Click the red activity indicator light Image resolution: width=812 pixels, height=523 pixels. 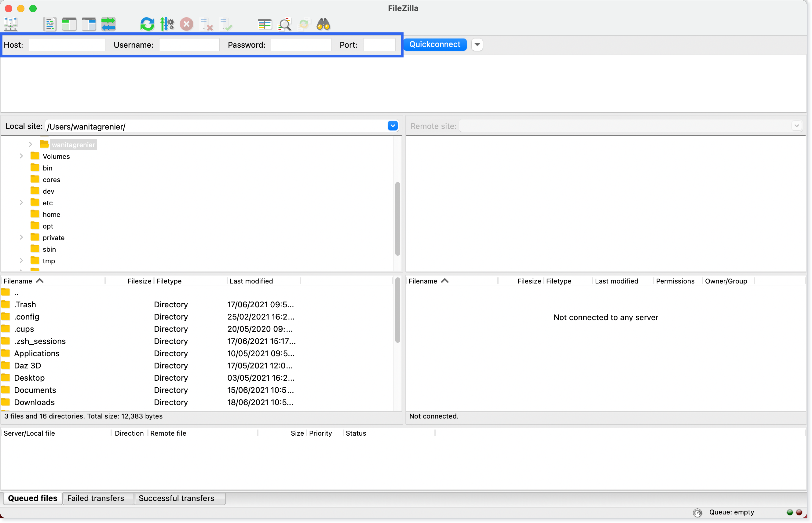click(x=799, y=512)
